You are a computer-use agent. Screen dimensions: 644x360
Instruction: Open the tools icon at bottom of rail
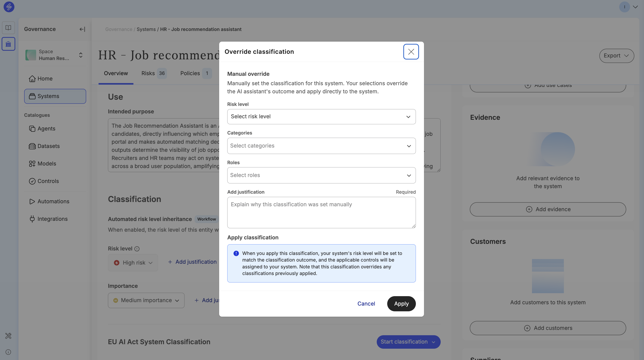click(x=8, y=336)
